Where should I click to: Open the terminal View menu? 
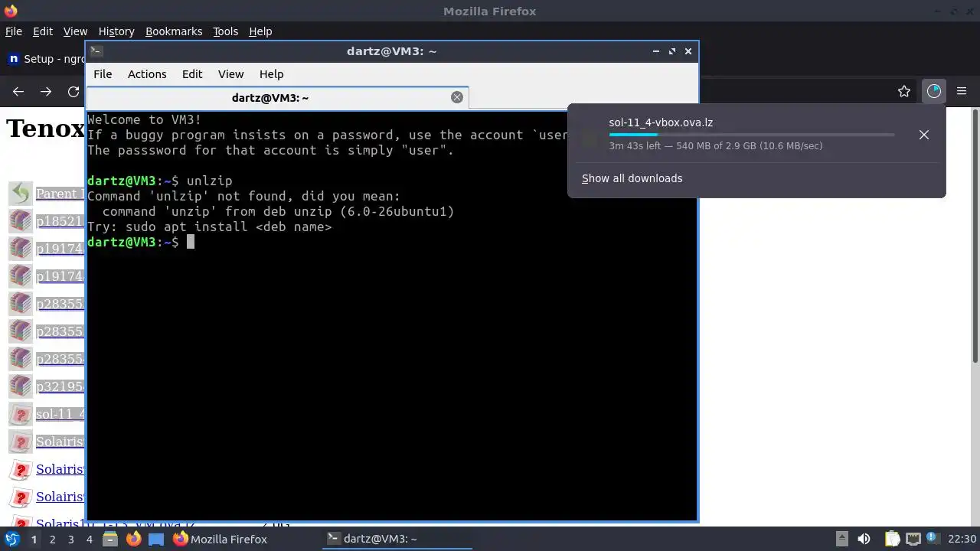click(230, 74)
